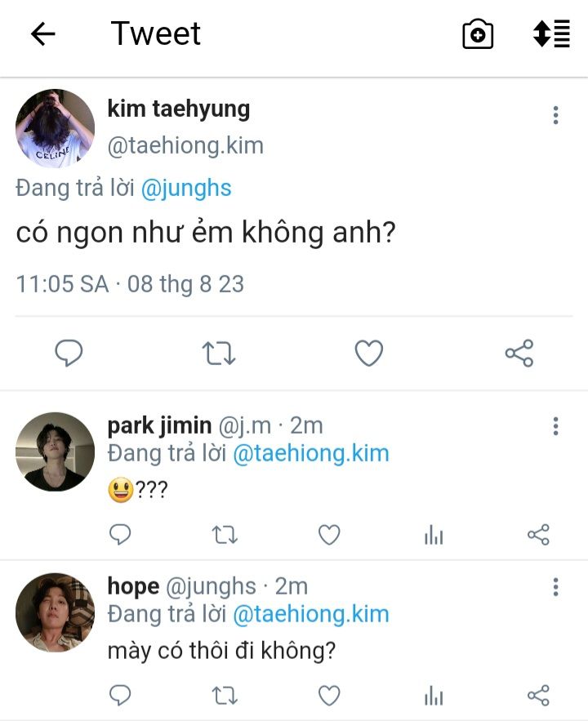Open @taehiong.kim link in park jimin's reply
Image resolution: width=588 pixels, height=721 pixels.
[x=310, y=453]
